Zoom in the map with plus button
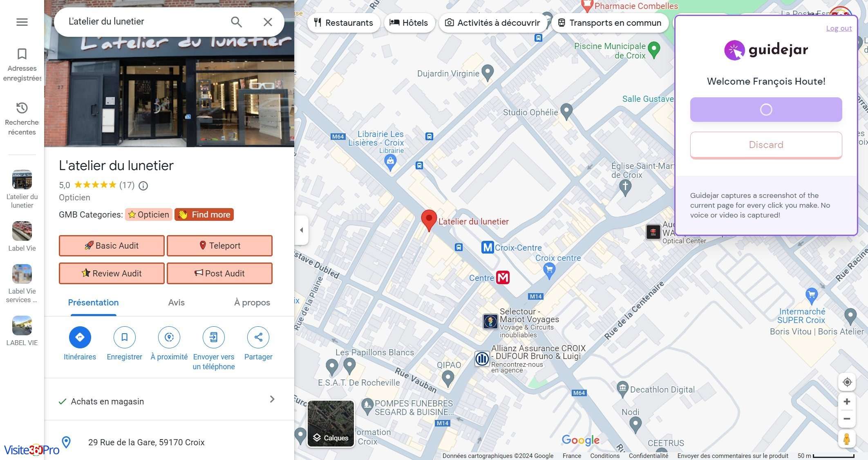This screenshot has height=460, width=868. (x=847, y=402)
